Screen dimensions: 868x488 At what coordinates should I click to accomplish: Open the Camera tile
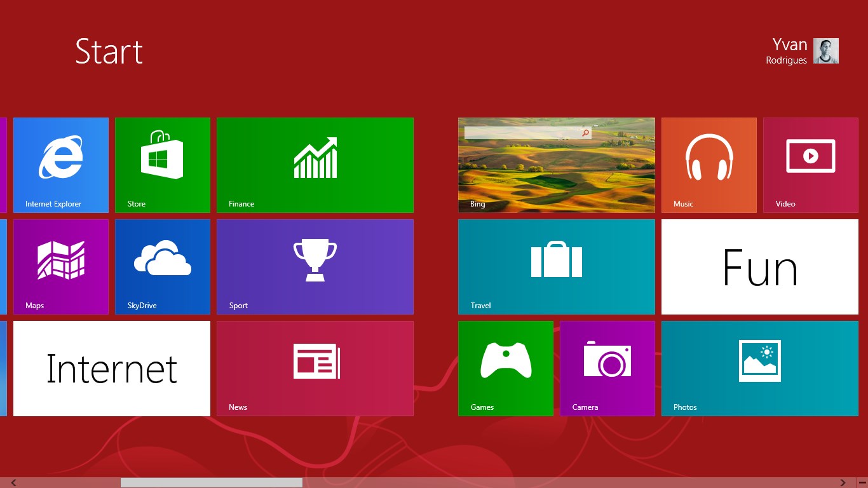click(607, 368)
